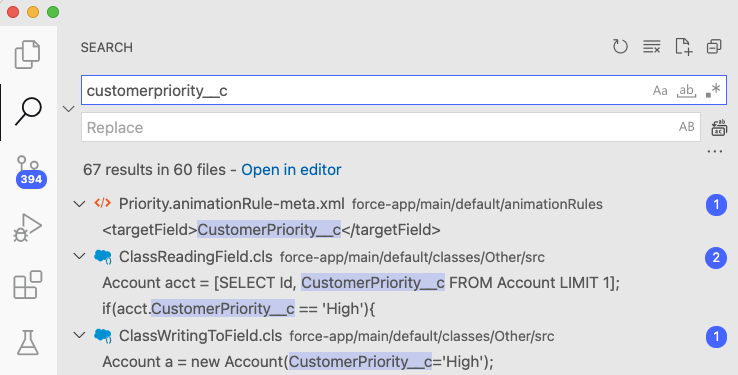Select the Search magnifier in activity bar
Viewport: 738px width, 375px height.
click(28, 112)
